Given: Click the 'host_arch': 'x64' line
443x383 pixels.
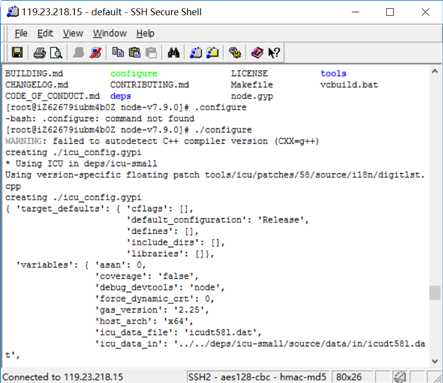Looking at the screenshot, I should [144, 321].
